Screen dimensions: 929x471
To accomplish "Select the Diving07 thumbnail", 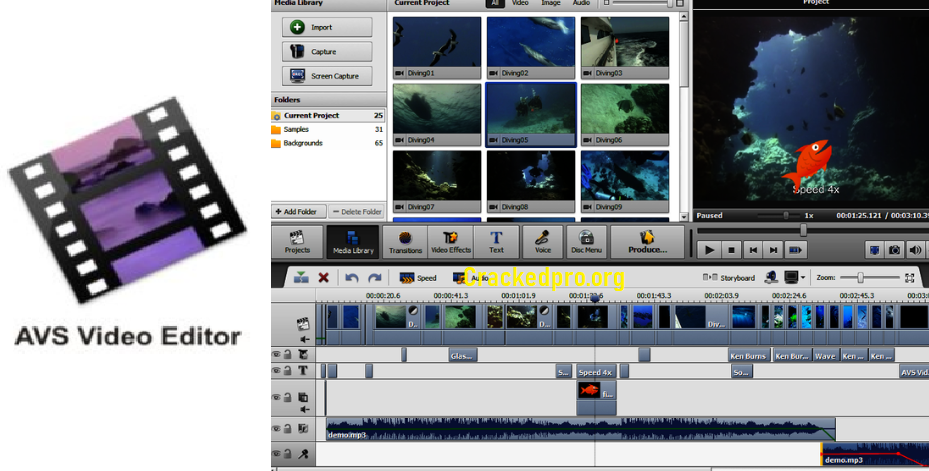I will (x=437, y=181).
